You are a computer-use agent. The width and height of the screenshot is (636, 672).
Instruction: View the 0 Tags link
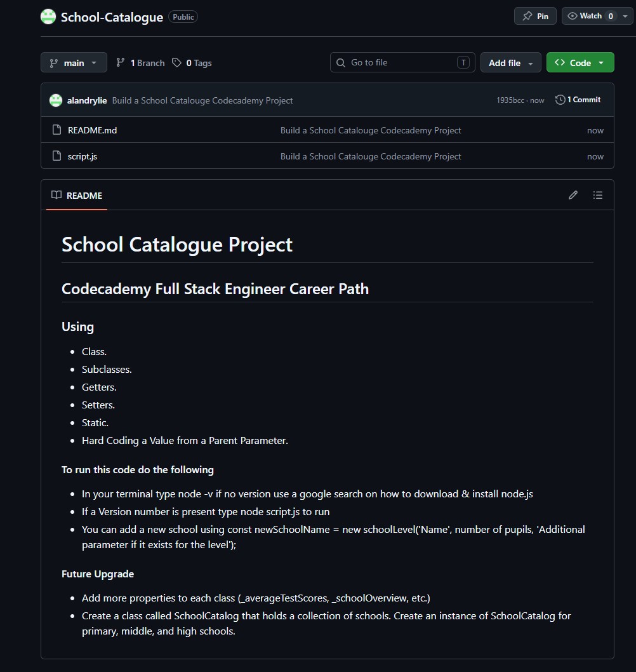(x=192, y=63)
